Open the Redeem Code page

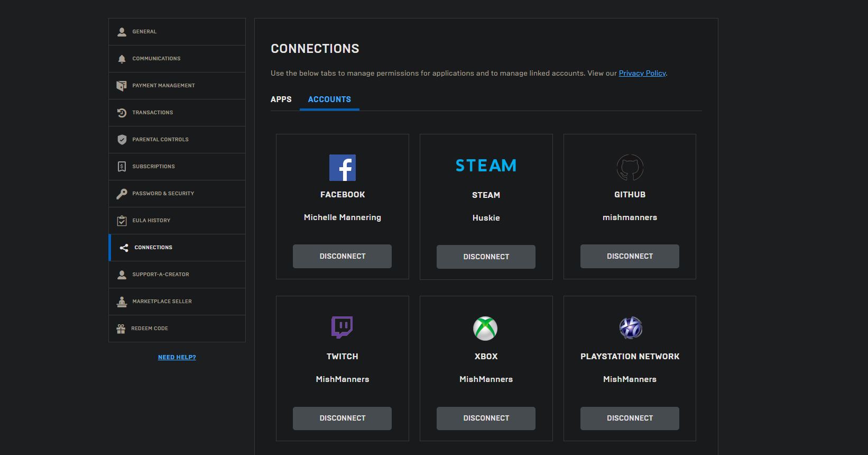[x=177, y=329]
